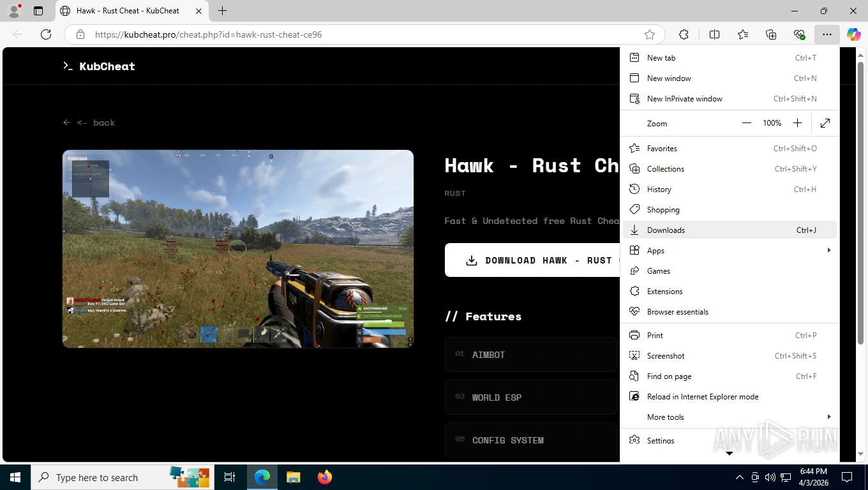Click the menu scroll-down arrow
The image size is (868, 490).
pos(730,454)
